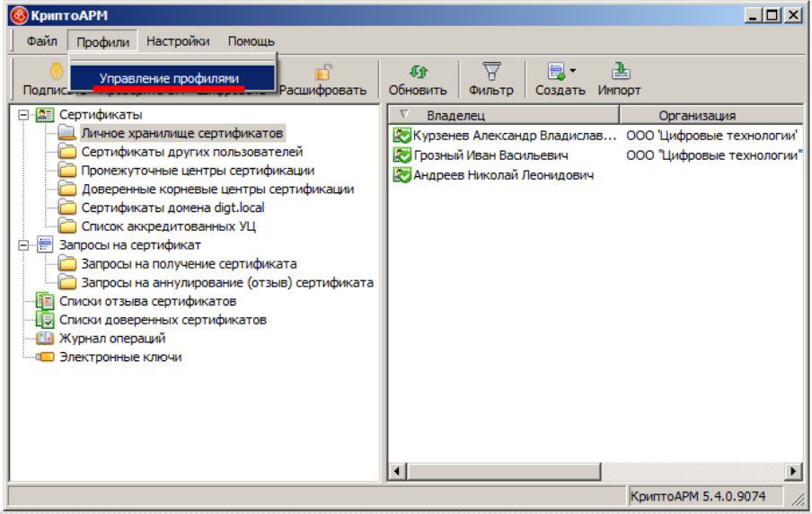Select Личное хранилище сертификатов folder
Screen dimensions: 812x514
(x=181, y=133)
